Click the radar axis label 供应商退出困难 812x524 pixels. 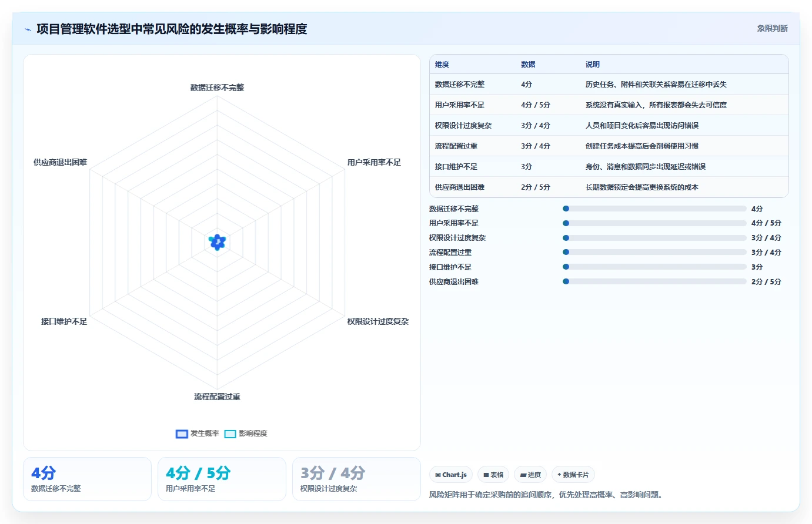(60, 162)
